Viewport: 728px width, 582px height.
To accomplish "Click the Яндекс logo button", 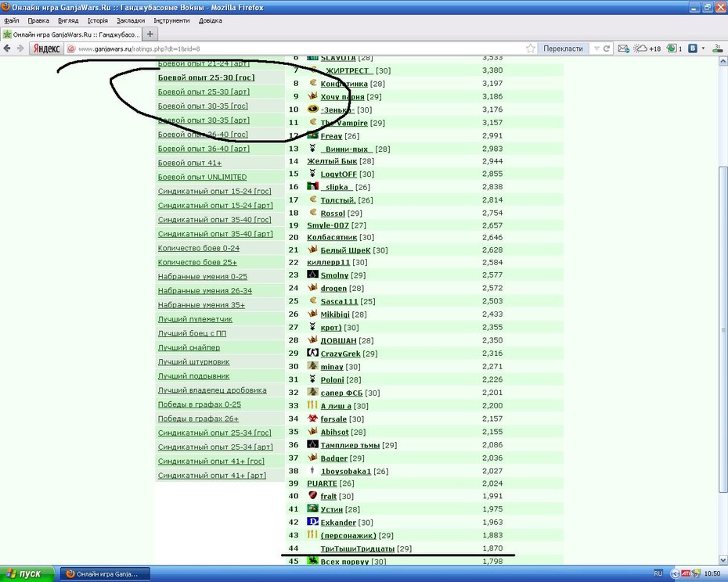I will pos(46,48).
